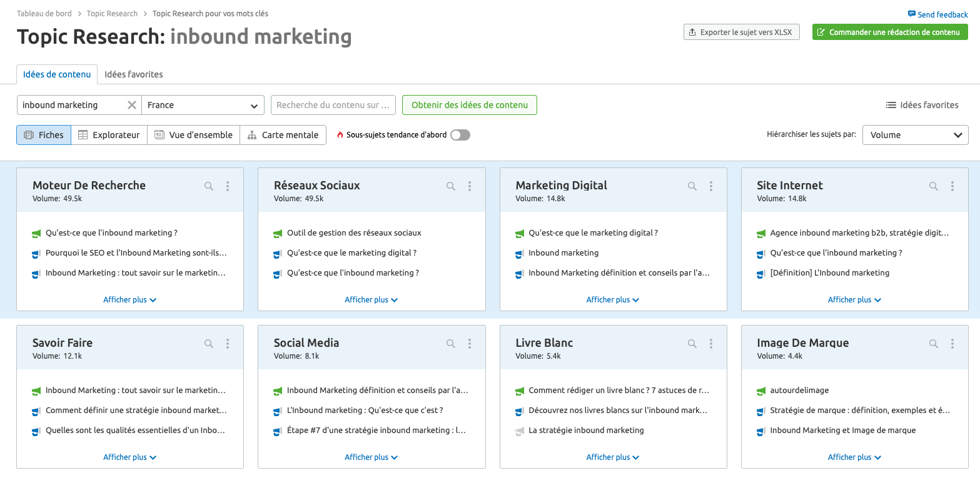Click Exporter le sujet vers XLSX
The width and height of the screenshot is (980, 478).
[x=741, y=32]
